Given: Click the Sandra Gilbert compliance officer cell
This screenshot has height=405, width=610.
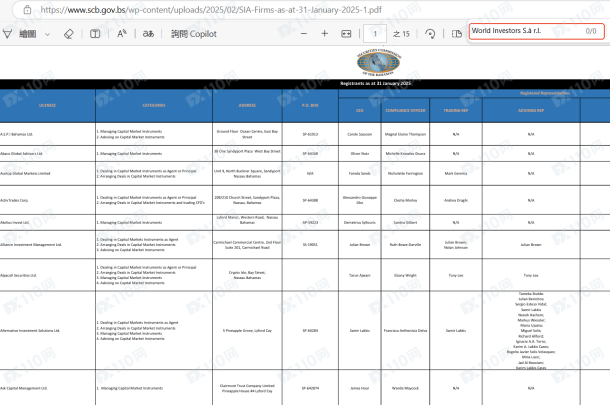Looking at the screenshot, I should point(405,223).
